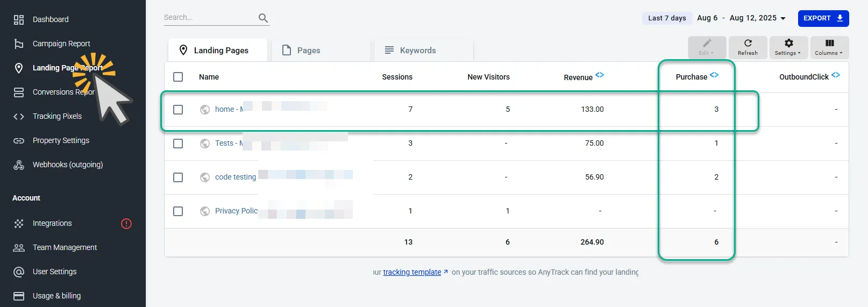Open the Privacy Policy landing page link
This screenshot has height=307, width=868.
tap(237, 211)
